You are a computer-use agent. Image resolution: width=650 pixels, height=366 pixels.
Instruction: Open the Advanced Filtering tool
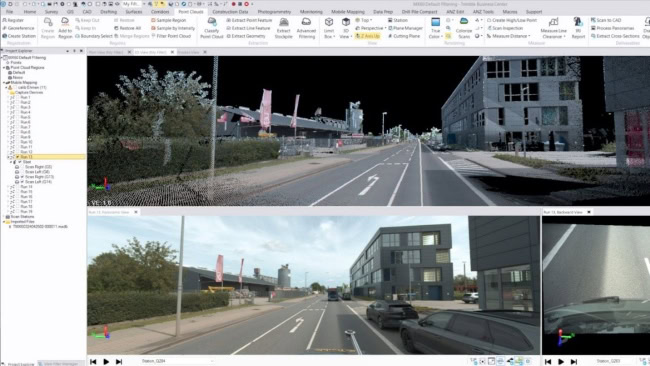point(306,28)
